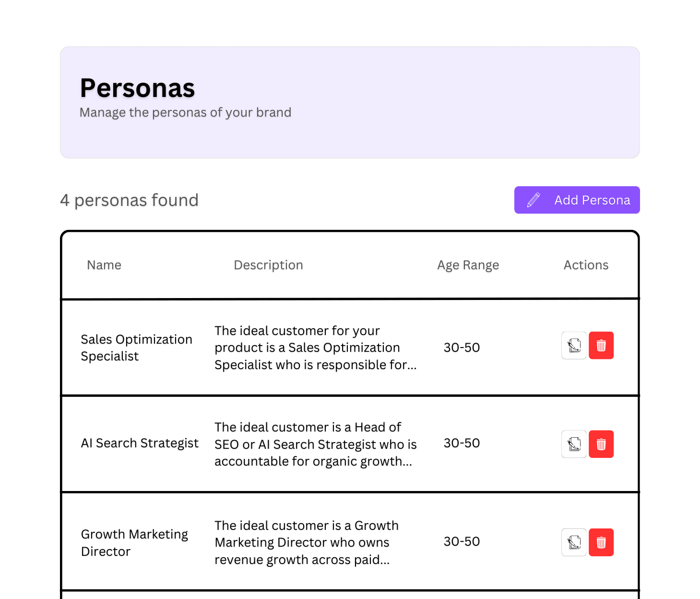Click the Personas page title

pos(137,88)
